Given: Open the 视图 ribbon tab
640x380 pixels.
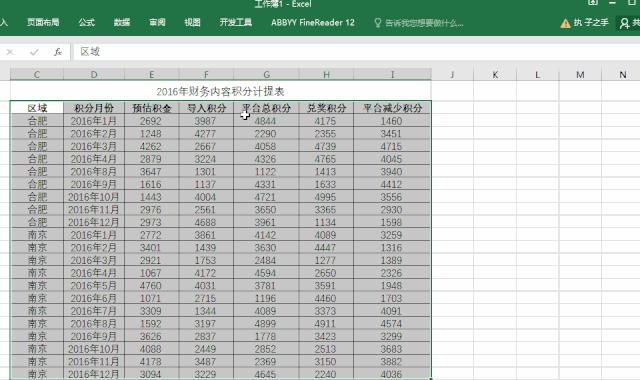Looking at the screenshot, I should [192, 22].
